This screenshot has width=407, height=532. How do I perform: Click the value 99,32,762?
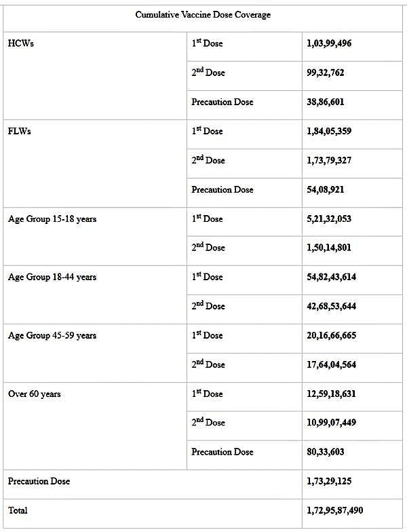pos(325,73)
